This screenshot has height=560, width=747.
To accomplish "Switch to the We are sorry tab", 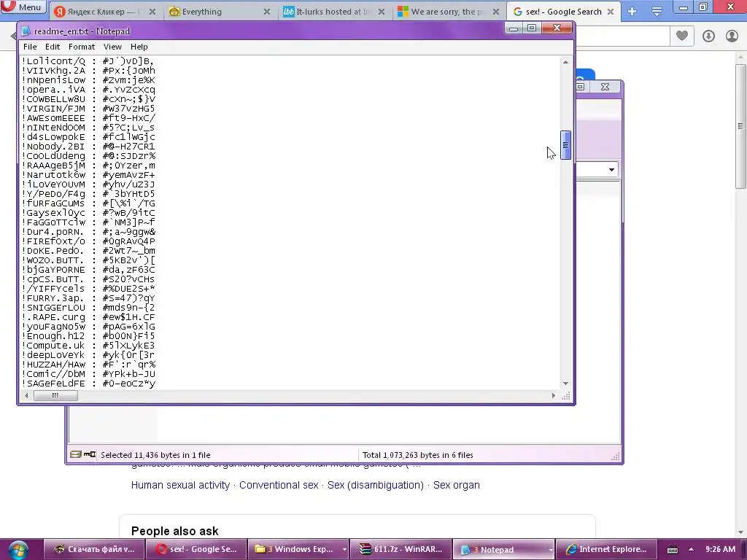I will 449,12.
